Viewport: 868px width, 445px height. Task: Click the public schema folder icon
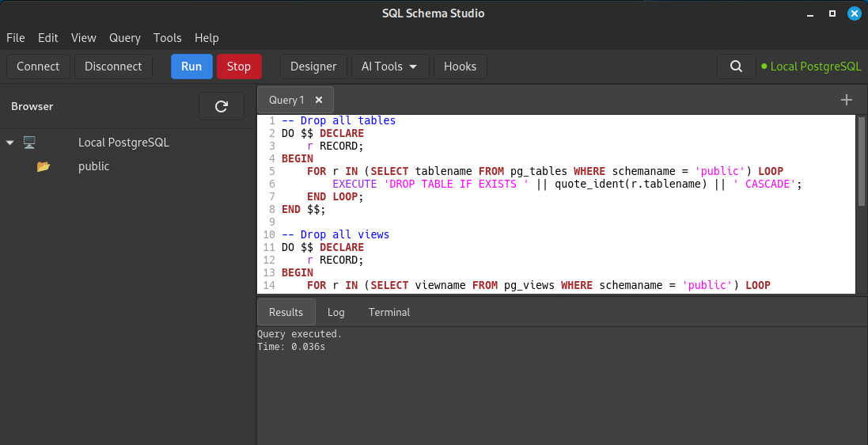click(44, 166)
